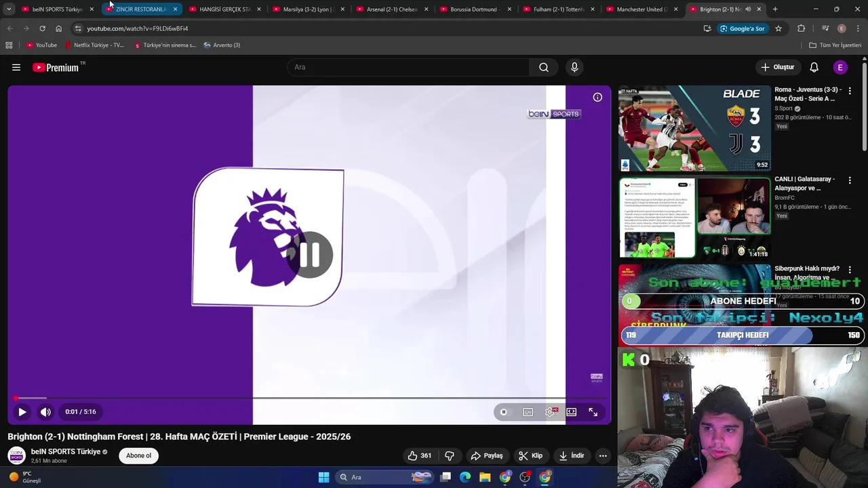This screenshot has height=488, width=868.
Task: Open the YouTube guide hamburger menu
Action: [x=16, y=67]
